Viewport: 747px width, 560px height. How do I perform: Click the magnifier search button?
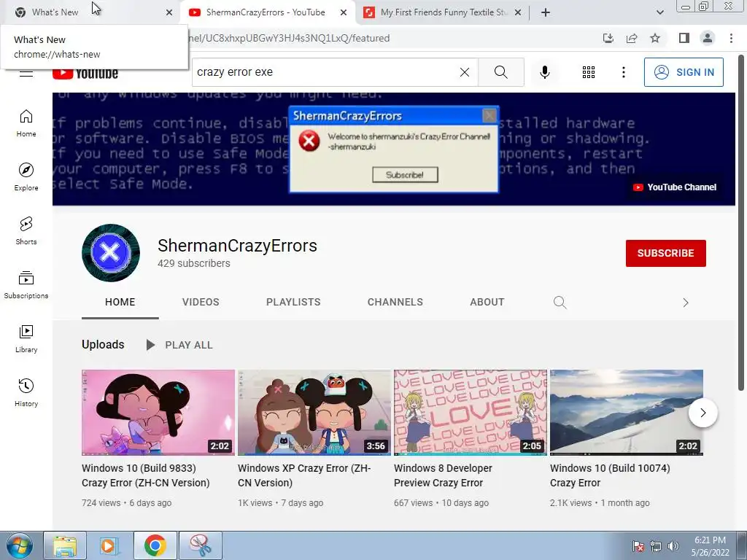pyautogui.click(x=500, y=72)
